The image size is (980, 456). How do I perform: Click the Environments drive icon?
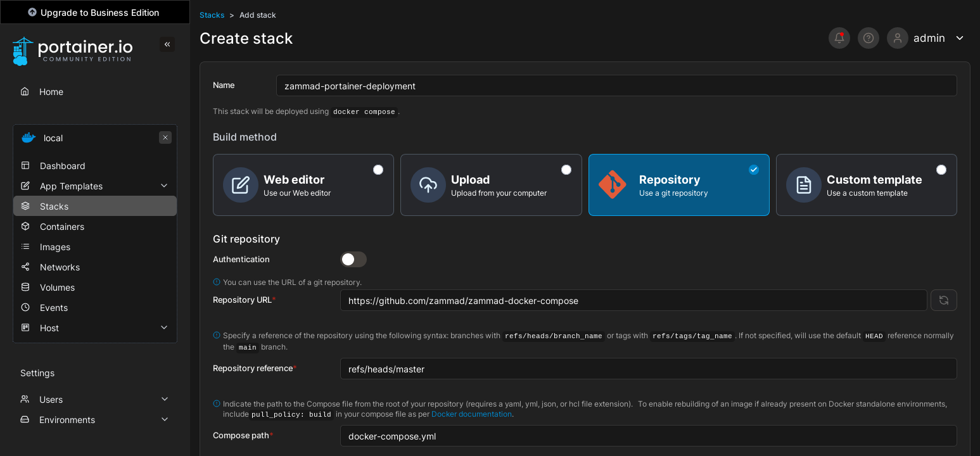(25, 419)
